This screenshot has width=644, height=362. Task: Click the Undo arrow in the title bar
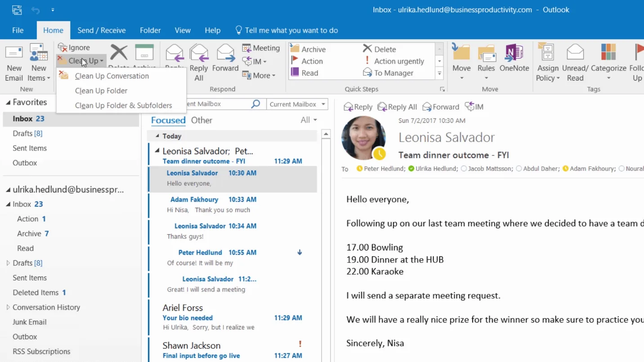point(36,10)
